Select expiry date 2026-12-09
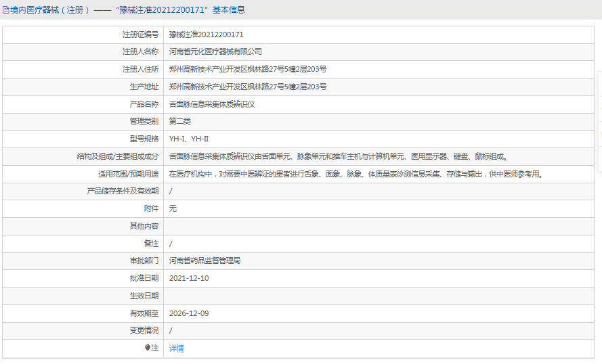This screenshot has width=602, height=364. pyautogui.click(x=189, y=313)
